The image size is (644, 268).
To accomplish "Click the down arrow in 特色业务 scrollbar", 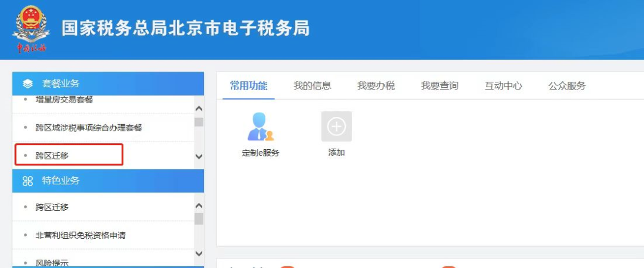I will click(199, 254).
